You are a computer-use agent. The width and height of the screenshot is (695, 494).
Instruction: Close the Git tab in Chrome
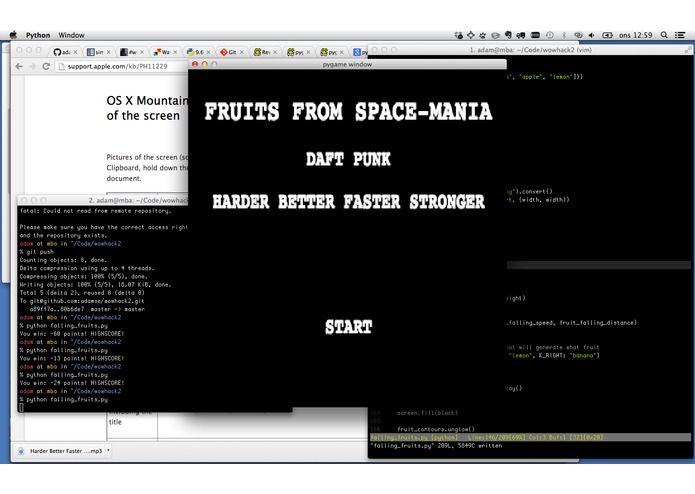(242, 52)
